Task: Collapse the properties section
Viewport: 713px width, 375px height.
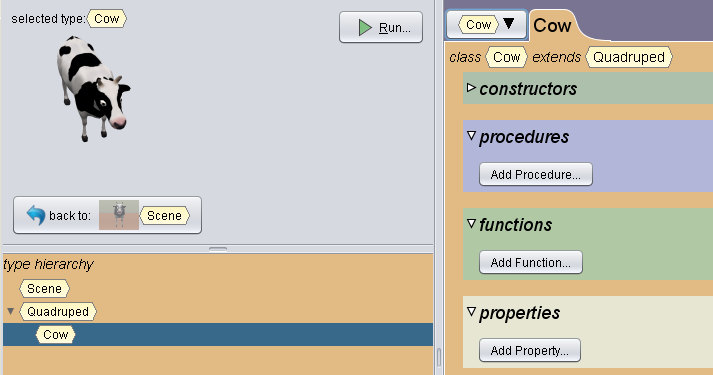Action: point(472,311)
